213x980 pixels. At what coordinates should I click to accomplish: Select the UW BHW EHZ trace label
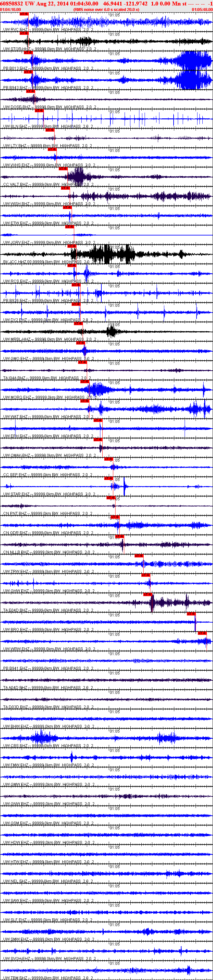point(49,726)
